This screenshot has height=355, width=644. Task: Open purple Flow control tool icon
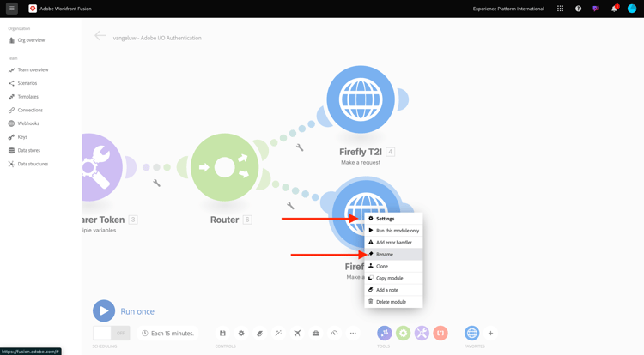click(385, 334)
